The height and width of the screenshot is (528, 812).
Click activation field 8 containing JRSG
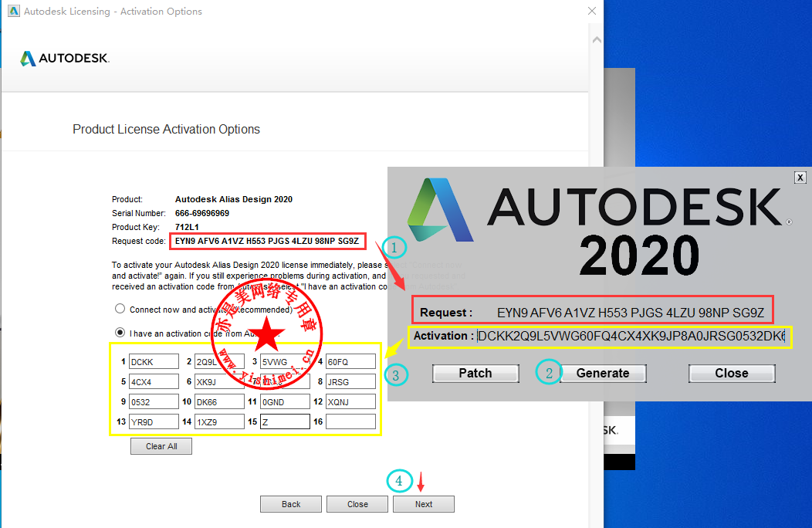coord(350,382)
